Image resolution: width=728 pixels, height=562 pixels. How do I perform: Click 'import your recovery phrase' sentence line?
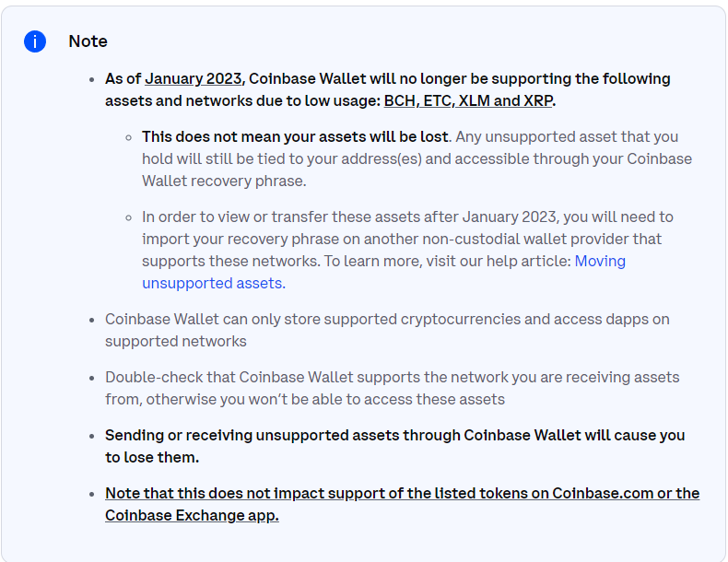[x=402, y=239]
